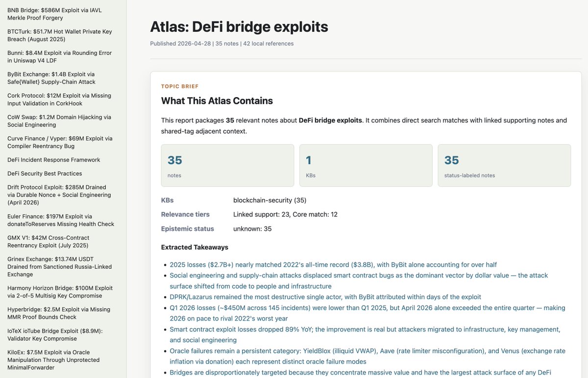The image size is (588, 378).
Task: Click takeaway on smart contract losses dropping 89%
Action: click(365, 335)
